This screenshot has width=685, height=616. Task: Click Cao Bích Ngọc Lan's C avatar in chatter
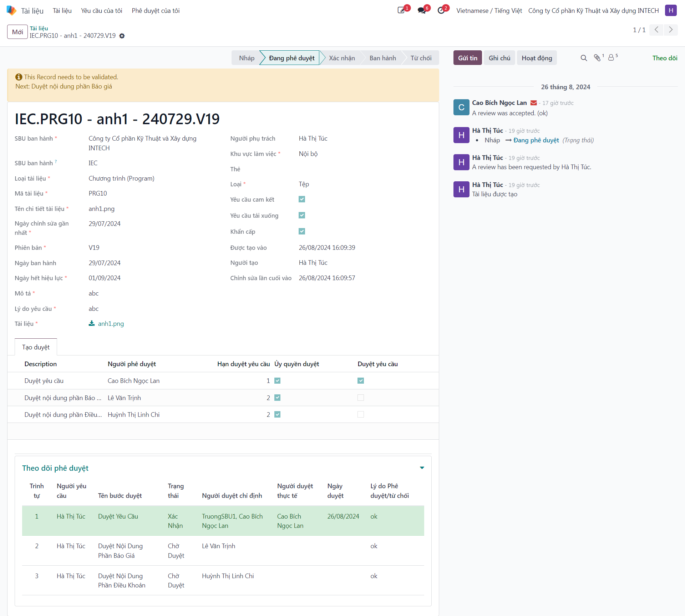(x=461, y=107)
